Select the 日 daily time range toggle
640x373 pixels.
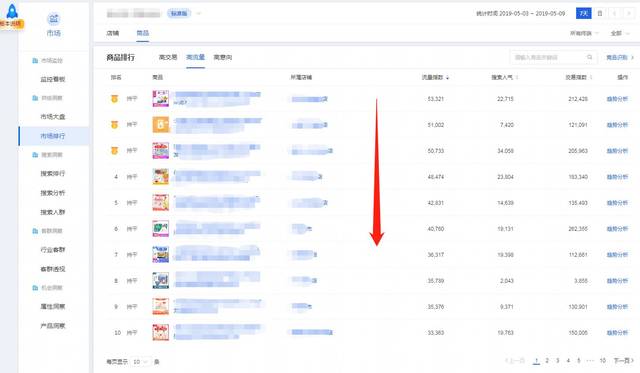pos(600,13)
